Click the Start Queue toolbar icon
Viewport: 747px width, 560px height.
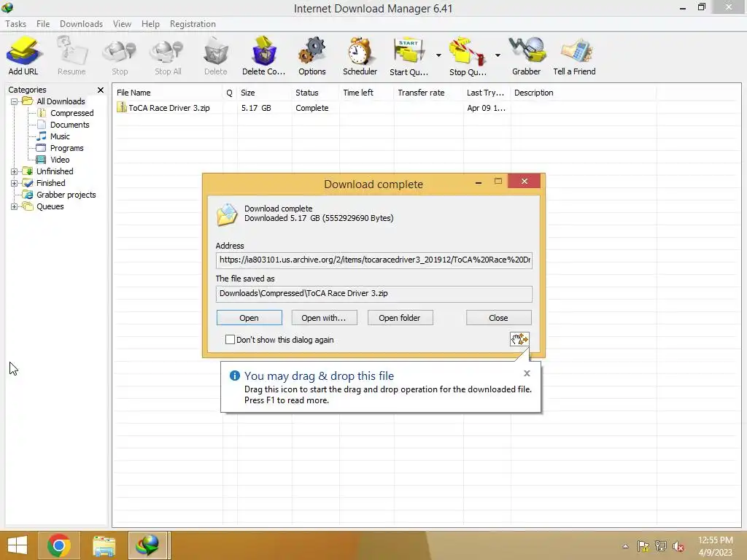pos(409,56)
